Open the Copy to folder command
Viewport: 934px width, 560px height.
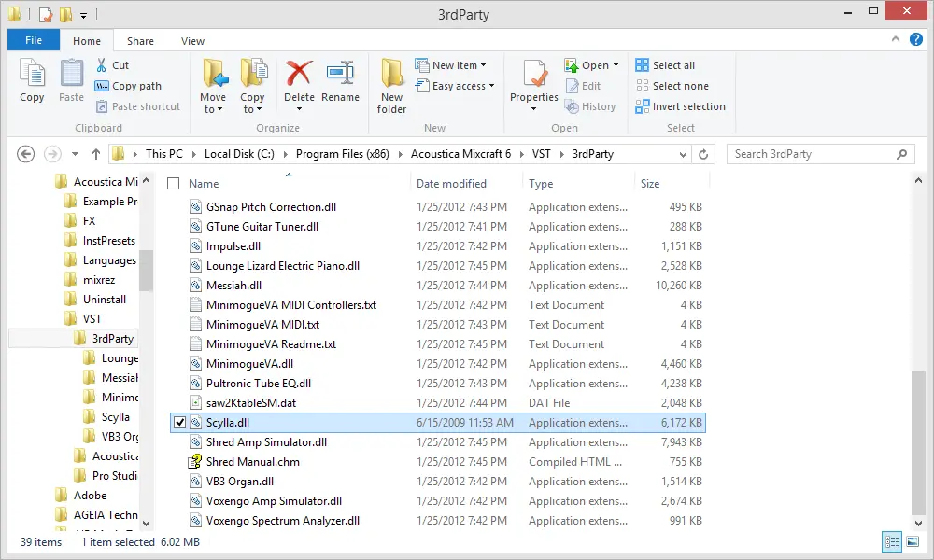click(x=252, y=86)
